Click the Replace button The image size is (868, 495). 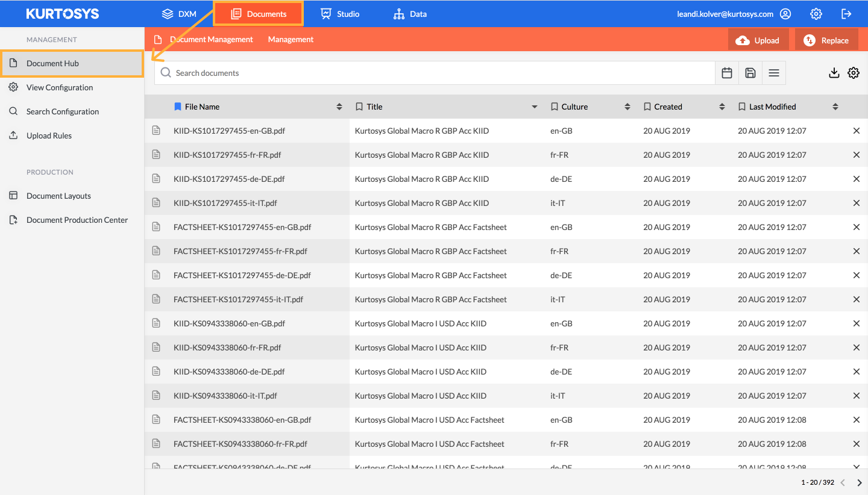click(826, 40)
